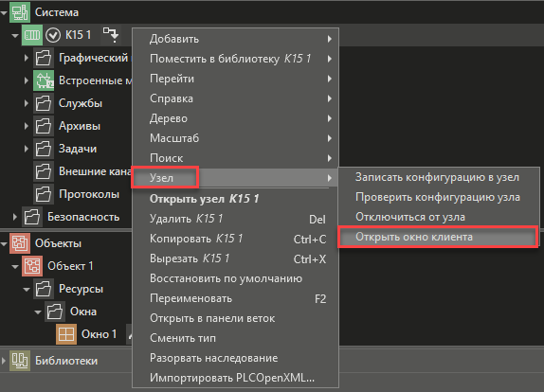The height and width of the screenshot is (392, 544).
Task: Collapse the K15 1 node arrow
Action: [15, 35]
